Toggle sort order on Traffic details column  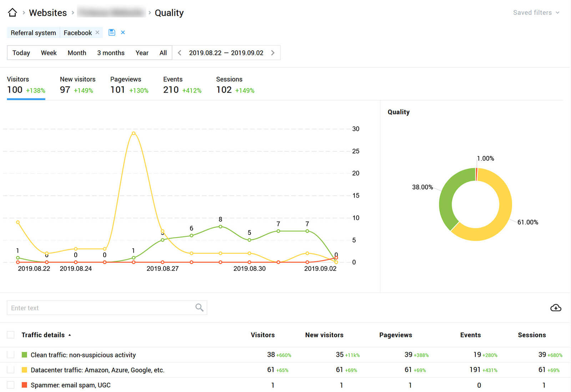tap(70, 335)
